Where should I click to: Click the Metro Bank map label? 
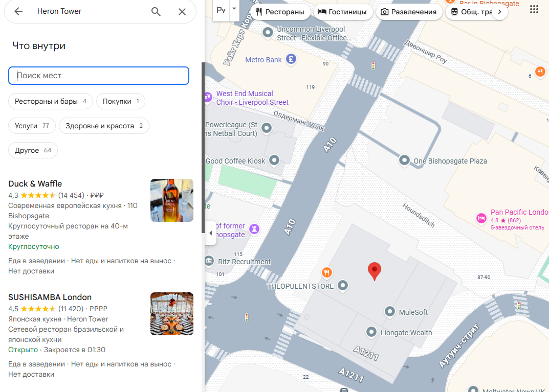(x=263, y=60)
